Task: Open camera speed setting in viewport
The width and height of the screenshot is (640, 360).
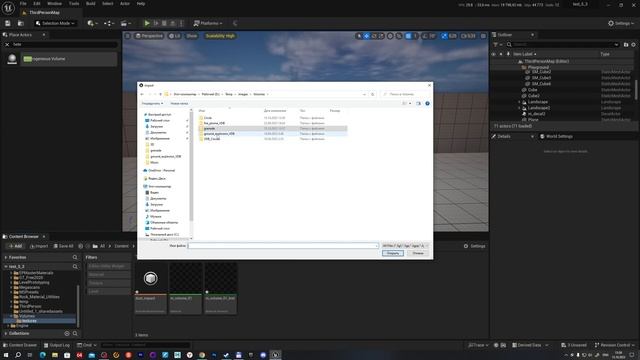Action: click(469, 36)
